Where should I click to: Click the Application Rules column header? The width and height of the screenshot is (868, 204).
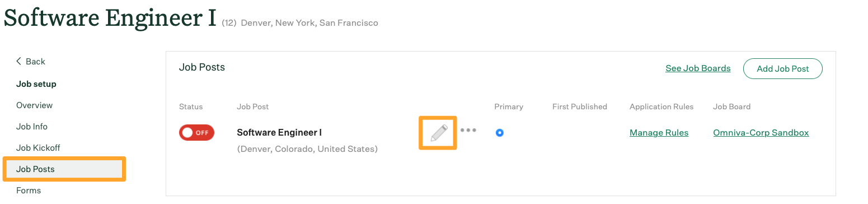[661, 106]
